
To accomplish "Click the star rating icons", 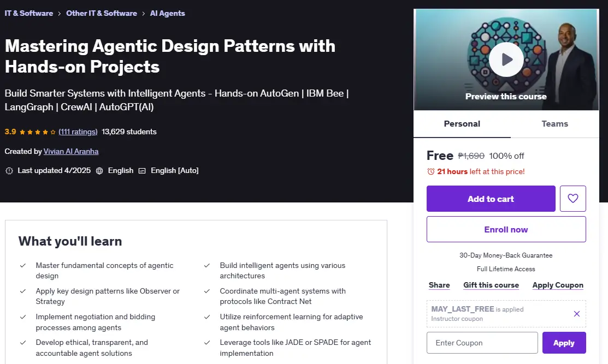I will pos(38,132).
